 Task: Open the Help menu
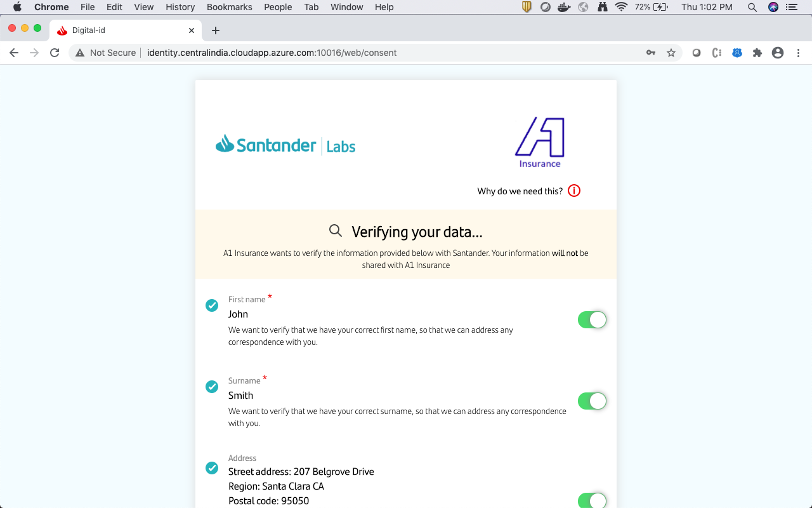(384, 7)
